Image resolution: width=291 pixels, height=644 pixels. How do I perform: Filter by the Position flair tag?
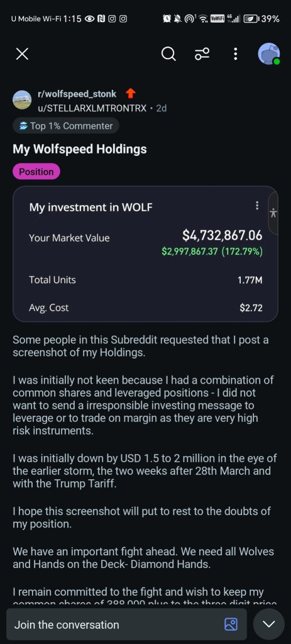click(x=36, y=172)
